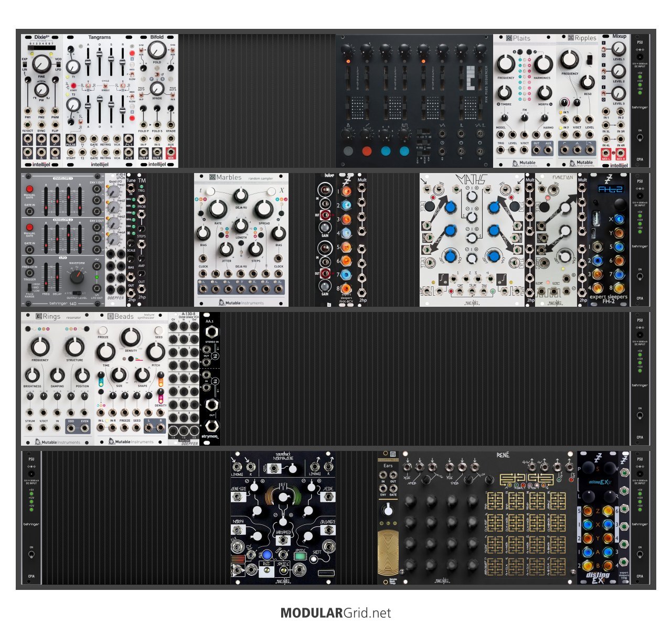Click the LEVEL 1 knob on Mixup

(620, 49)
